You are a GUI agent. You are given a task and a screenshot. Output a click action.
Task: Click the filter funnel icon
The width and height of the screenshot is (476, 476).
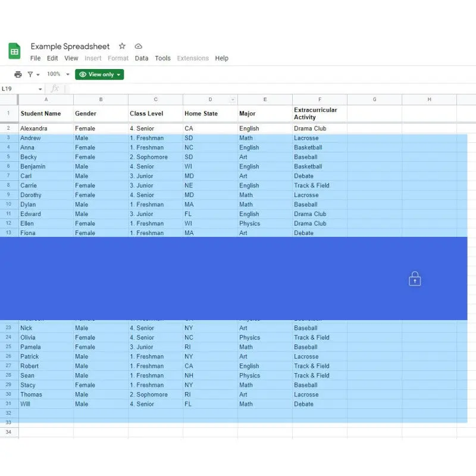coord(30,74)
